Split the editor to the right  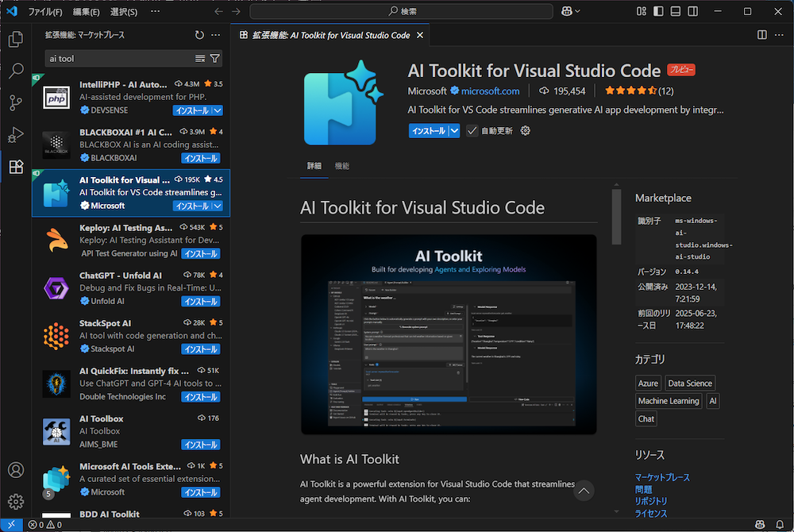(x=762, y=35)
